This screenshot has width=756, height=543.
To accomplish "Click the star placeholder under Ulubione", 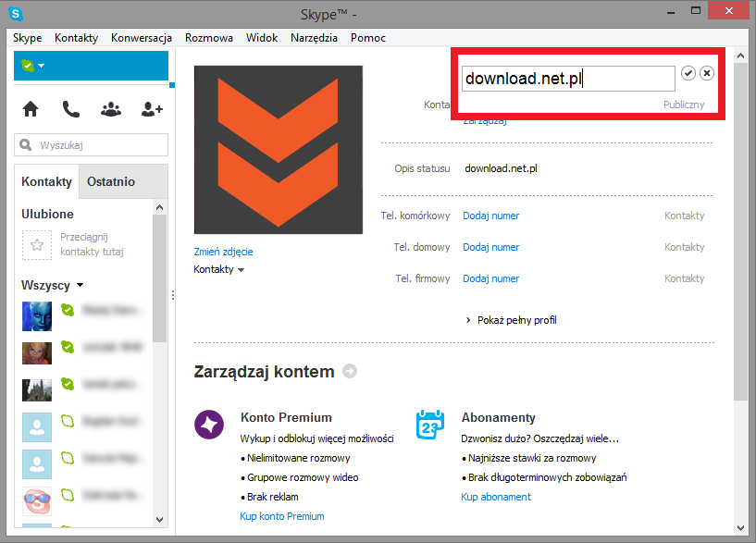I will coord(37,245).
